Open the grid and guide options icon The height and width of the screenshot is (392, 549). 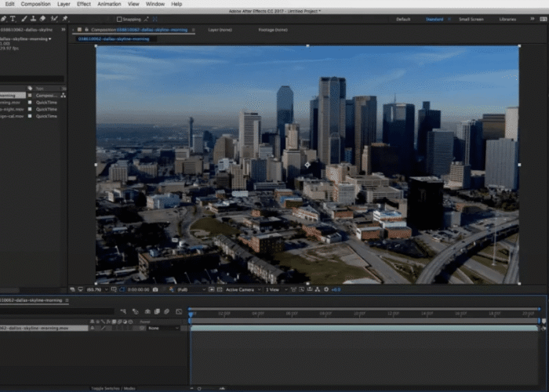[x=114, y=289]
